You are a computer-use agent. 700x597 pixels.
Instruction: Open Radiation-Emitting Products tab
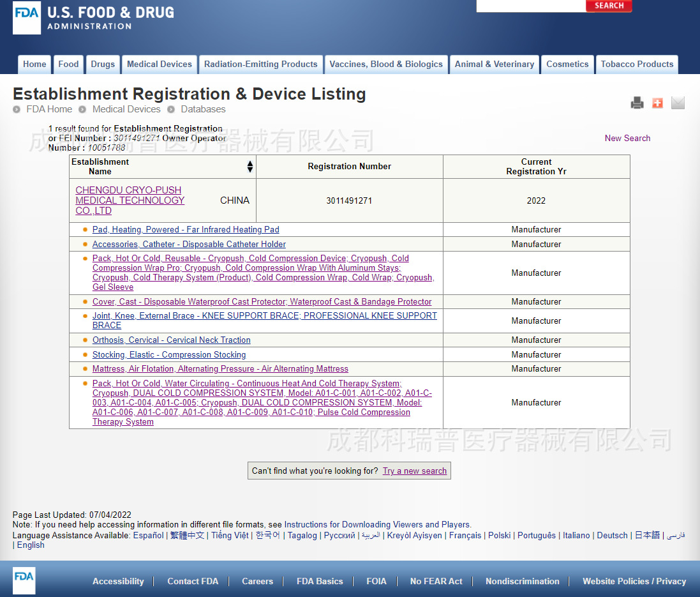click(261, 64)
